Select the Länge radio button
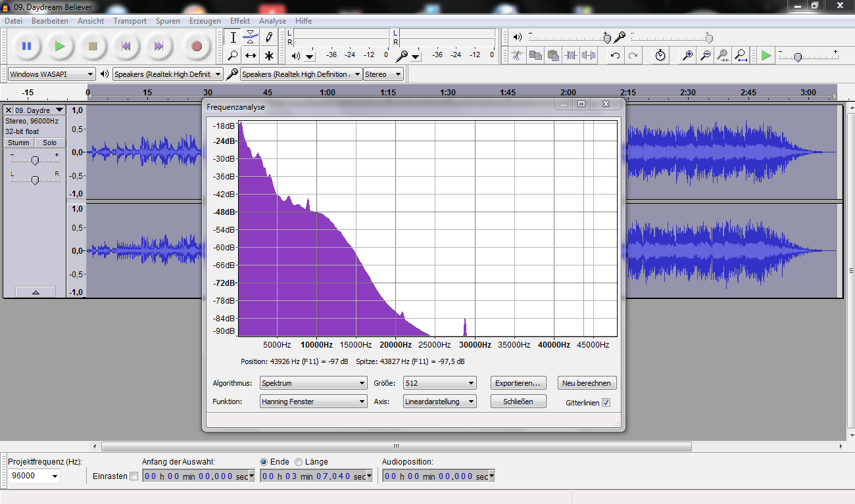This screenshot has width=855, height=504. coord(299,462)
